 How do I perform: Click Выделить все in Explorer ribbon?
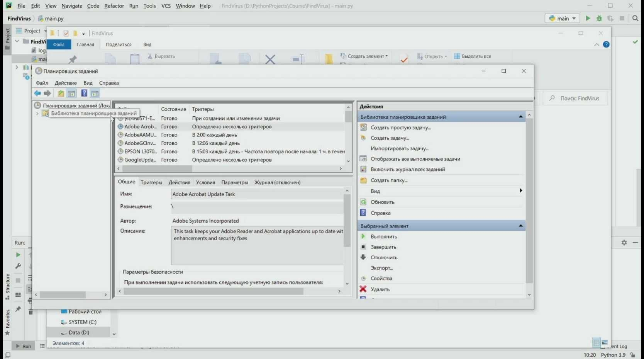click(x=473, y=56)
